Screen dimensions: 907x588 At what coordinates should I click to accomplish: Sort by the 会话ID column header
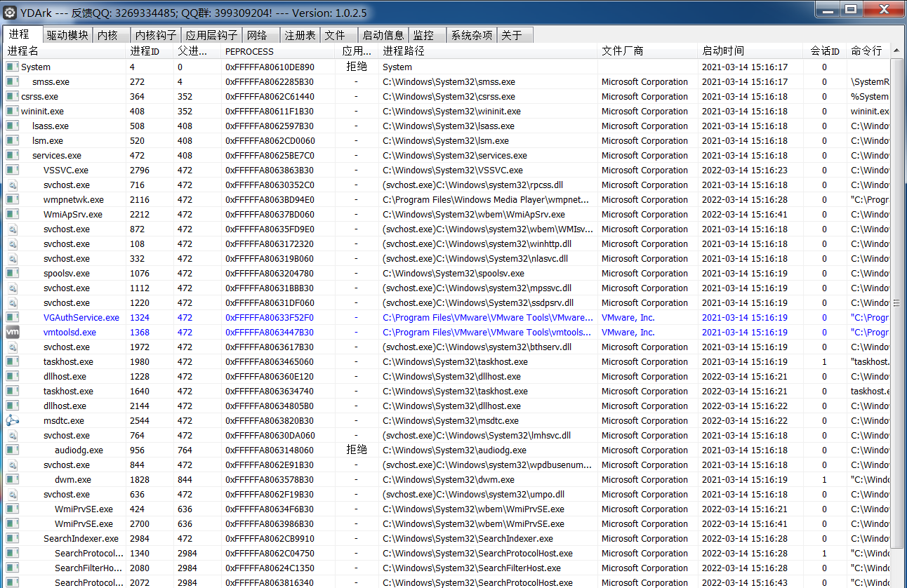pos(825,51)
